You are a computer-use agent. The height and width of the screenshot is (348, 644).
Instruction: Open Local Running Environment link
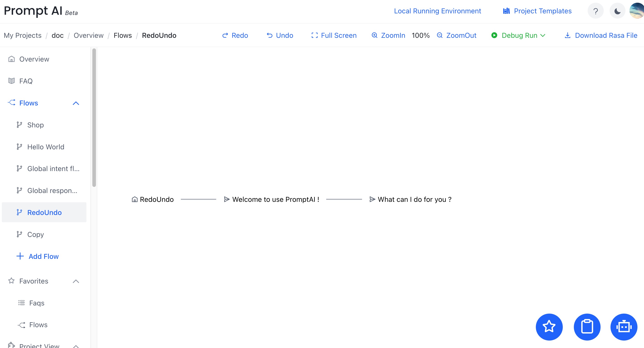[x=437, y=11]
